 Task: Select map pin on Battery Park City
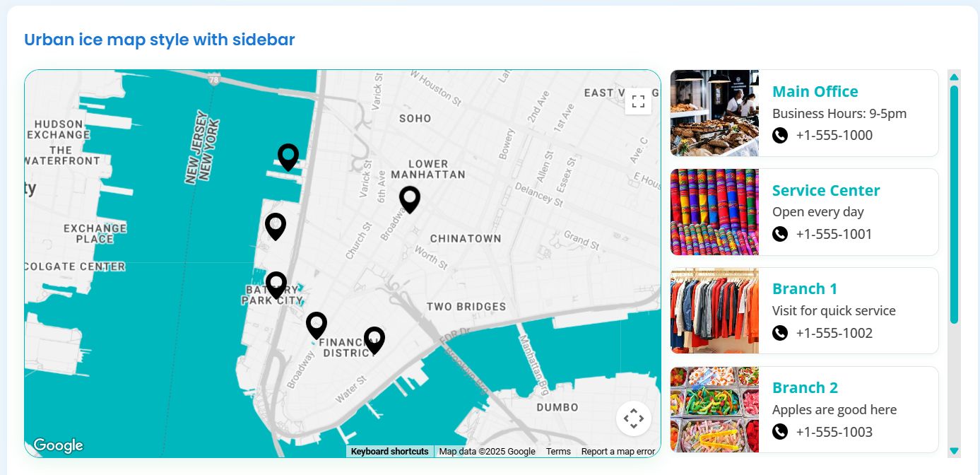click(x=276, y=286)
